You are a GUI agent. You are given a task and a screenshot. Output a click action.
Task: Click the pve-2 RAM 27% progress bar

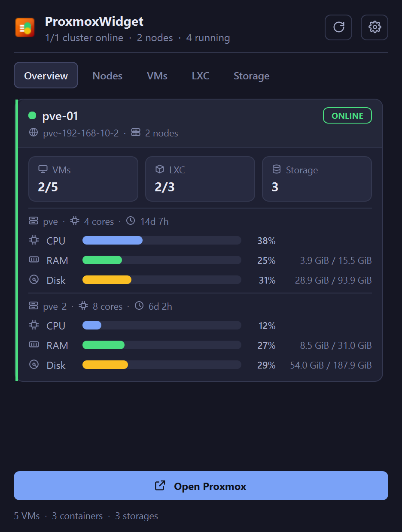(x=162, y=345)
